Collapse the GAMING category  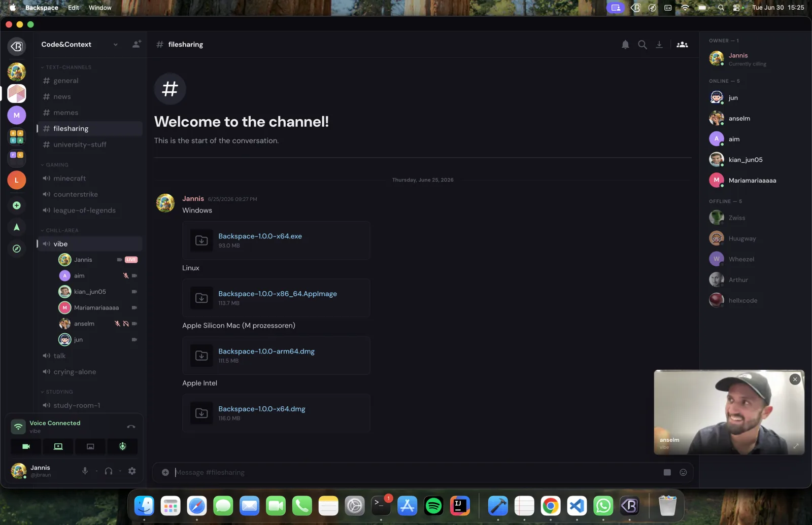point(54,165)
